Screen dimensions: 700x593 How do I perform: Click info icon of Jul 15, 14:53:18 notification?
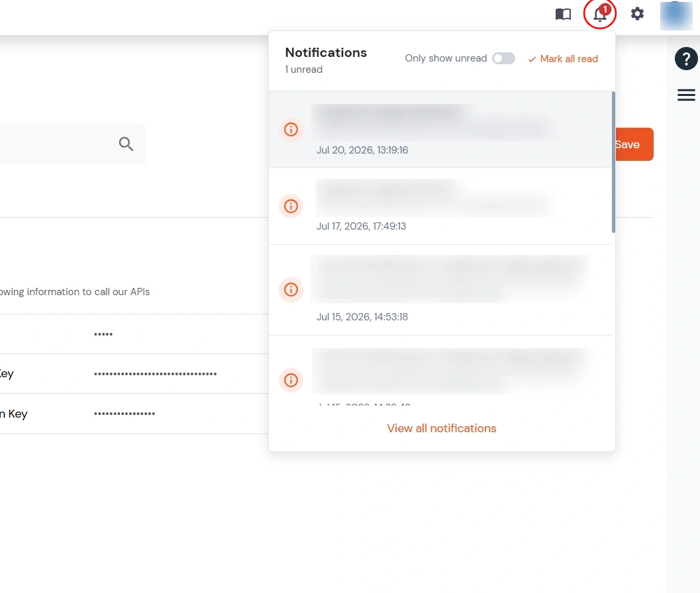[291, 290]
